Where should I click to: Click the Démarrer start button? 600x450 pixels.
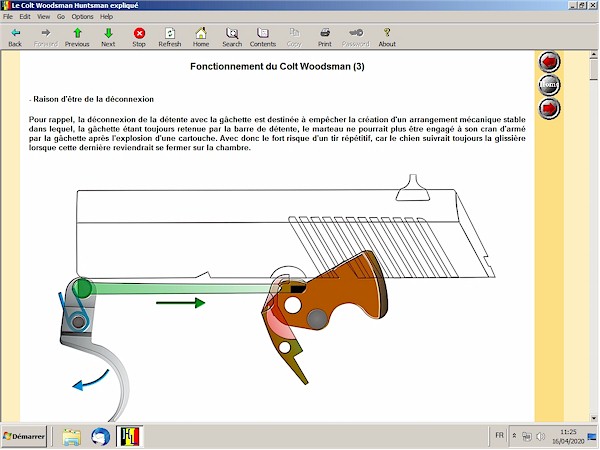(24, 436)
